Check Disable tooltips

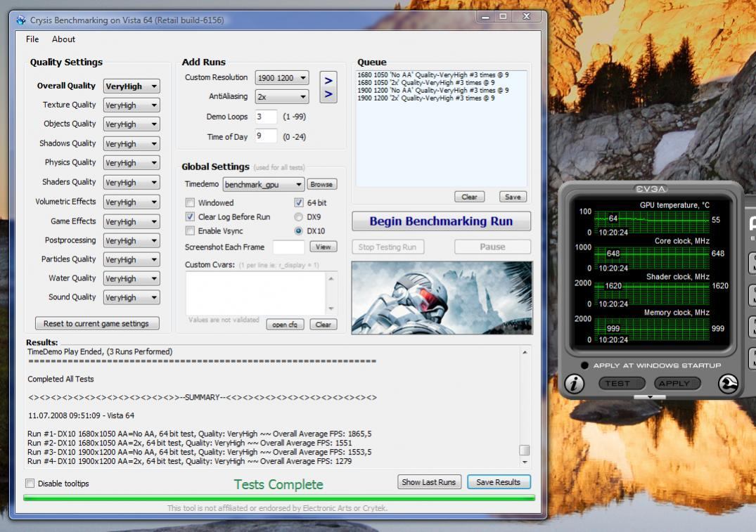(30, 484)
